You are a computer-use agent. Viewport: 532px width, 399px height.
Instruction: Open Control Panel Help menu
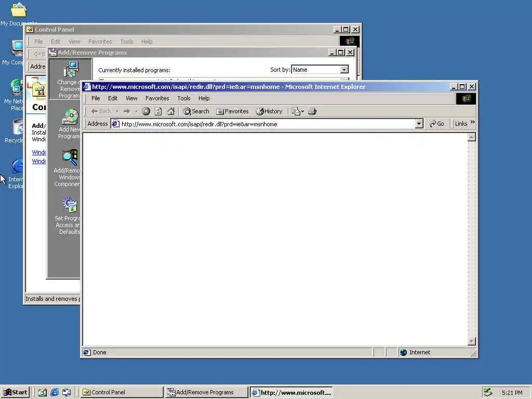point(147,42)
